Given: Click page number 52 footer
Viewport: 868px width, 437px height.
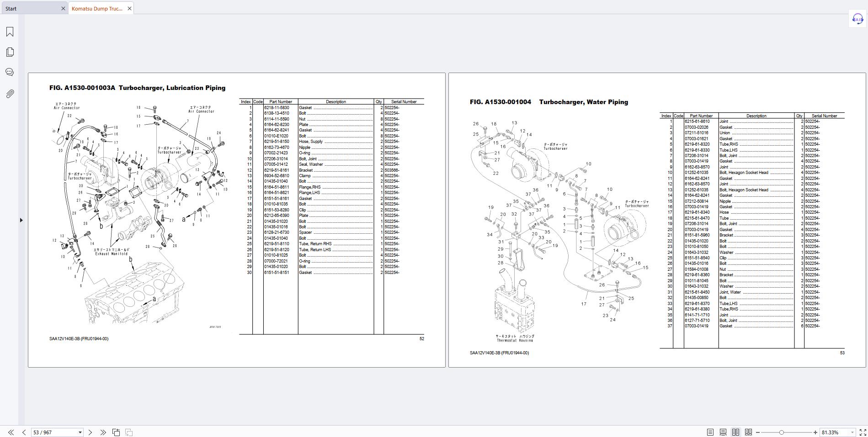Looking at the screenshot, I should click(421, 339).
